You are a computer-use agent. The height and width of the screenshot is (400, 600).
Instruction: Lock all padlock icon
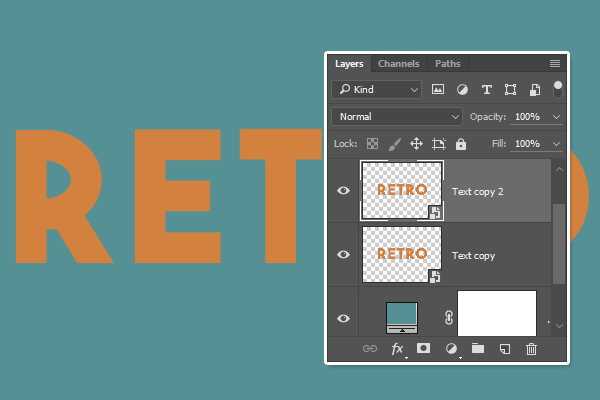pos(461,144)
